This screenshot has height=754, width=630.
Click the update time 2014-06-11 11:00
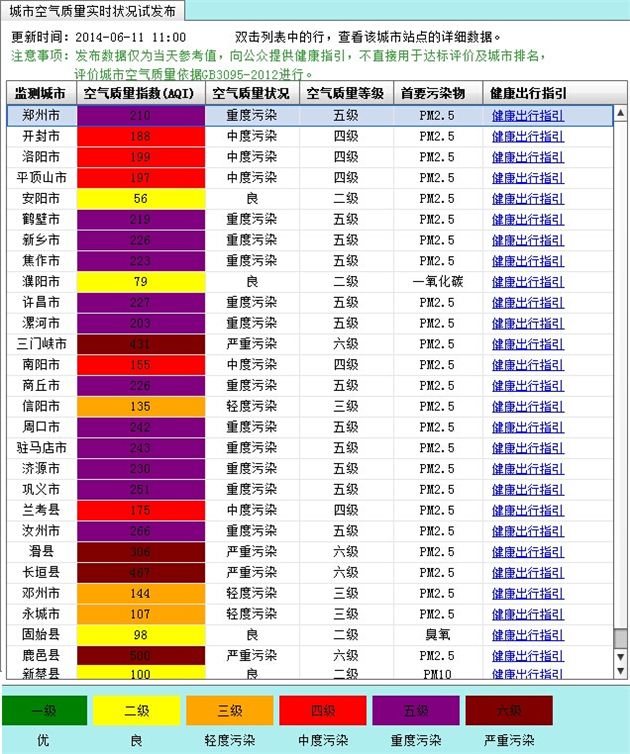tap(130, 38)
